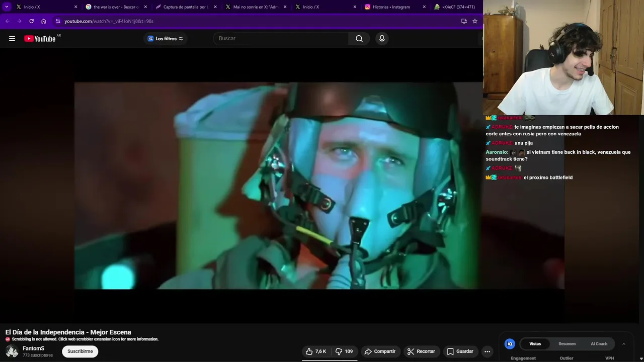Close the 'Mai no sonríe en X' tab
Screen dimensions: 644x362
(x=285, y=7)
